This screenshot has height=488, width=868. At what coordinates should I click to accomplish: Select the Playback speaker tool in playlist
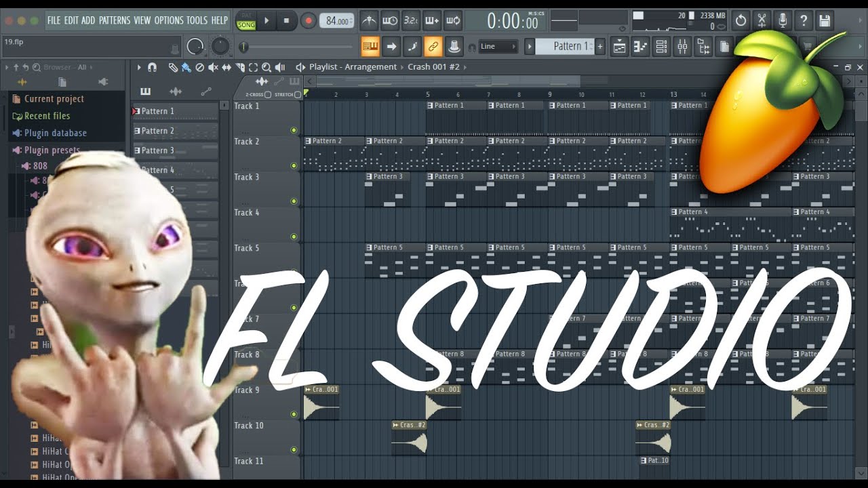[279, 67]
